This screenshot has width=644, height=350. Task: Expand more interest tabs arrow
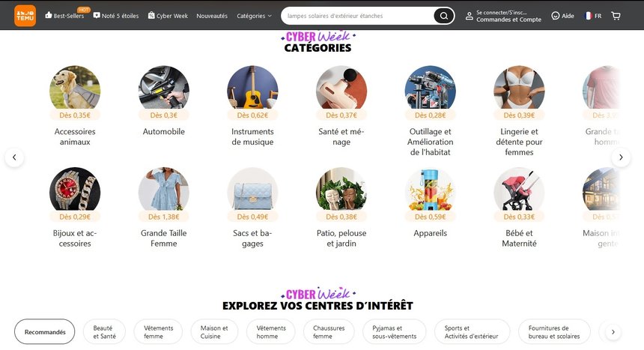pyautogui.click(x=613, y=332)
